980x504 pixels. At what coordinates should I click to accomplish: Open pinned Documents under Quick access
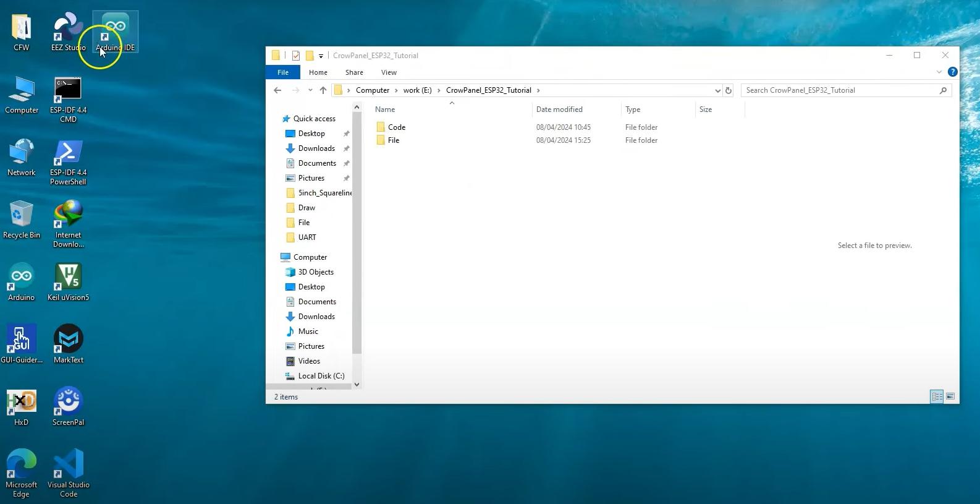point(317,163)
